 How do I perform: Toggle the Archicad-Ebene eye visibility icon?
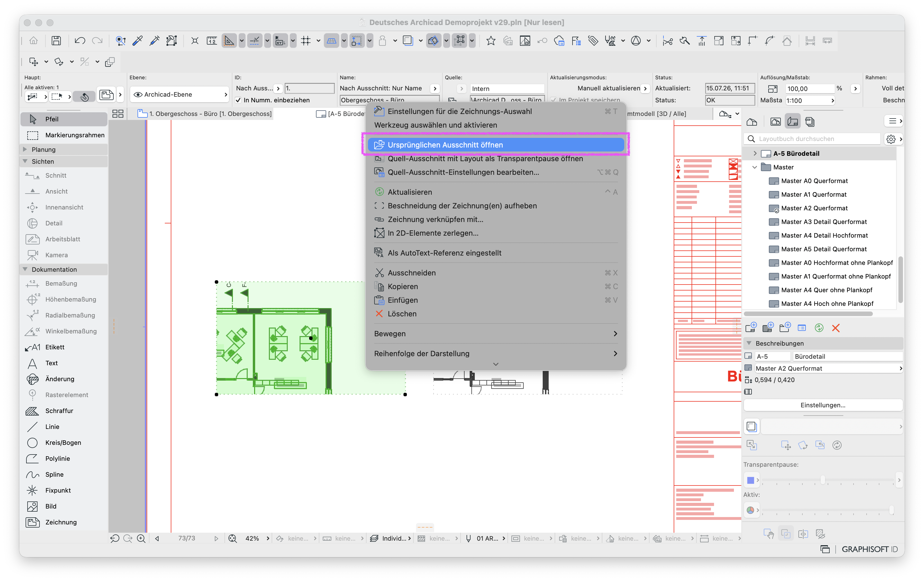click(138, 94)
